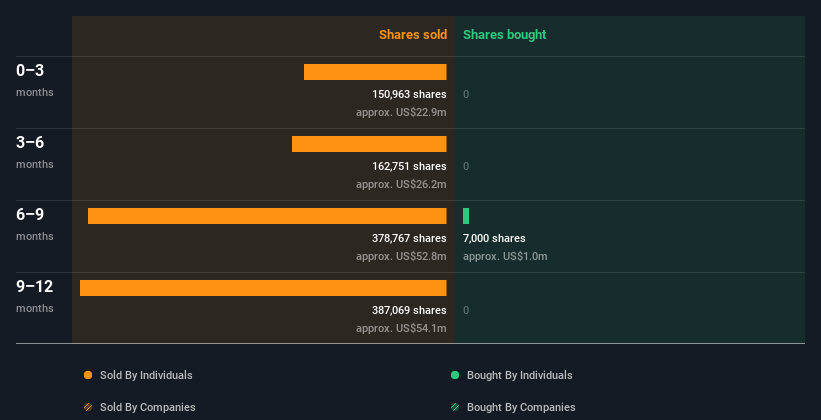Click the 3–6 row label
Viewport: 821px width, 420px height.
coord(30,142)
